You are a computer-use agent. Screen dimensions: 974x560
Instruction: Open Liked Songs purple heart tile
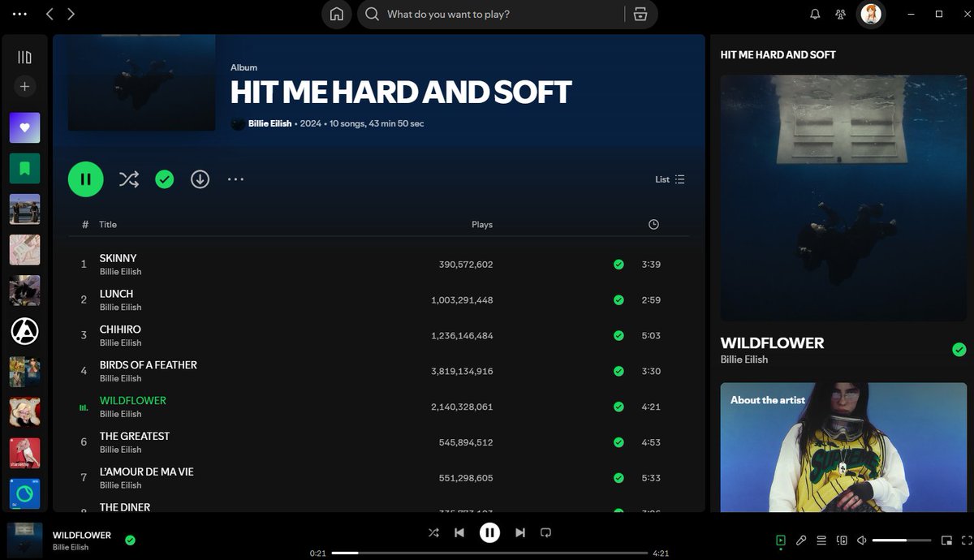pyautogui.click(x=24, y=127)
